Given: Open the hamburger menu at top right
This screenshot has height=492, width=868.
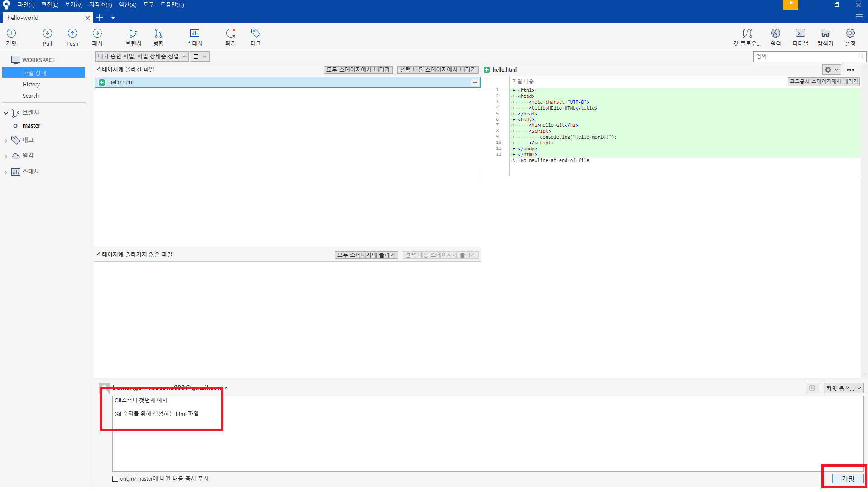Looking at the screenshot, I should click(x=859, y=17).
